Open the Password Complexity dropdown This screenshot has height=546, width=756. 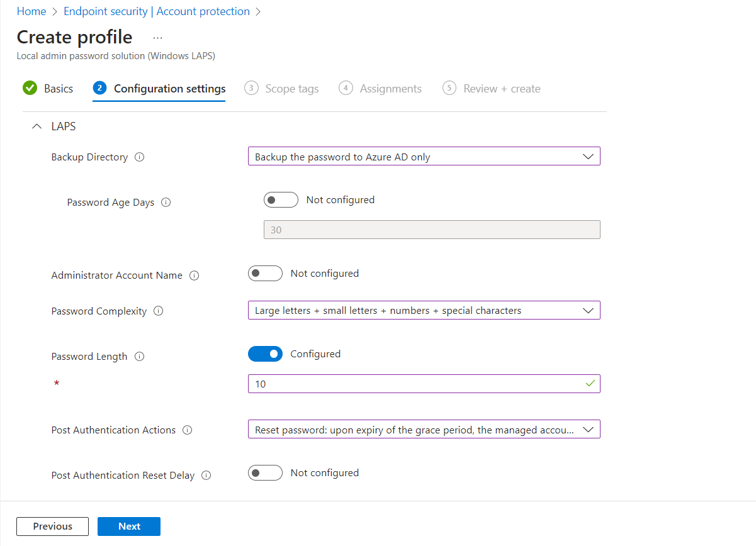coord(424,310)
